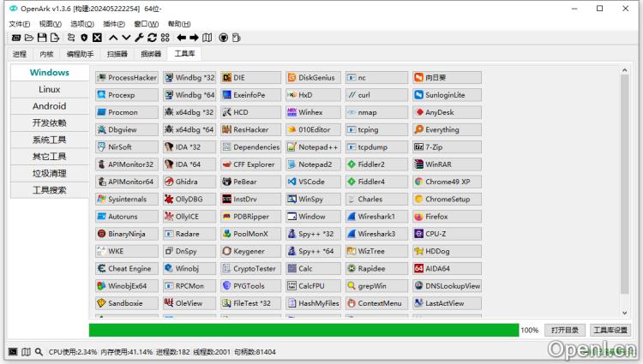Image resolution: width=643 pixels, height=364 pixels.
Task: Launch Fiddler4 tool
Action: coord(377,182)
